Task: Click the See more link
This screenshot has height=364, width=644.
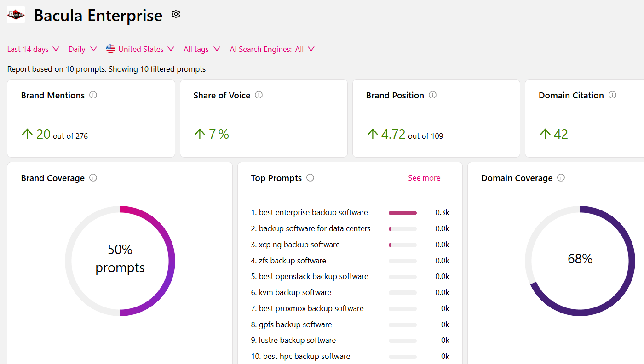Action: pos(424,178)
